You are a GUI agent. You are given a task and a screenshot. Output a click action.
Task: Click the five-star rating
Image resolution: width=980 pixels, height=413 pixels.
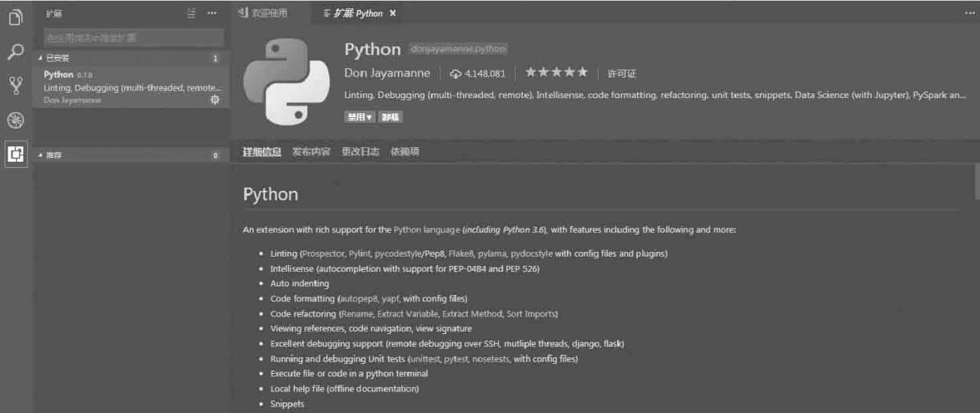557,73
